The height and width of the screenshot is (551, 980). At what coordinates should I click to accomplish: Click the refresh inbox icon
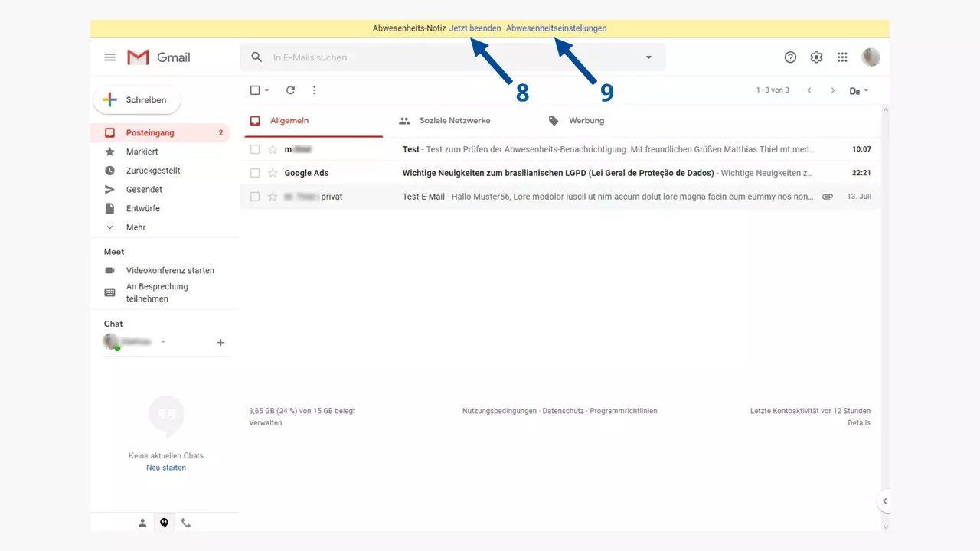pyautogui.click(x=290, y=90)
